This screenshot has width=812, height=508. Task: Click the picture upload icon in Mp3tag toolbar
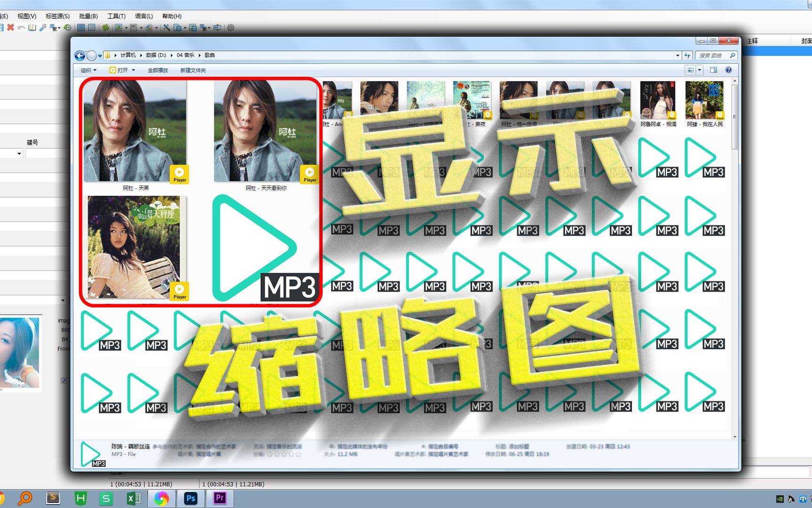tap(118, 28)
